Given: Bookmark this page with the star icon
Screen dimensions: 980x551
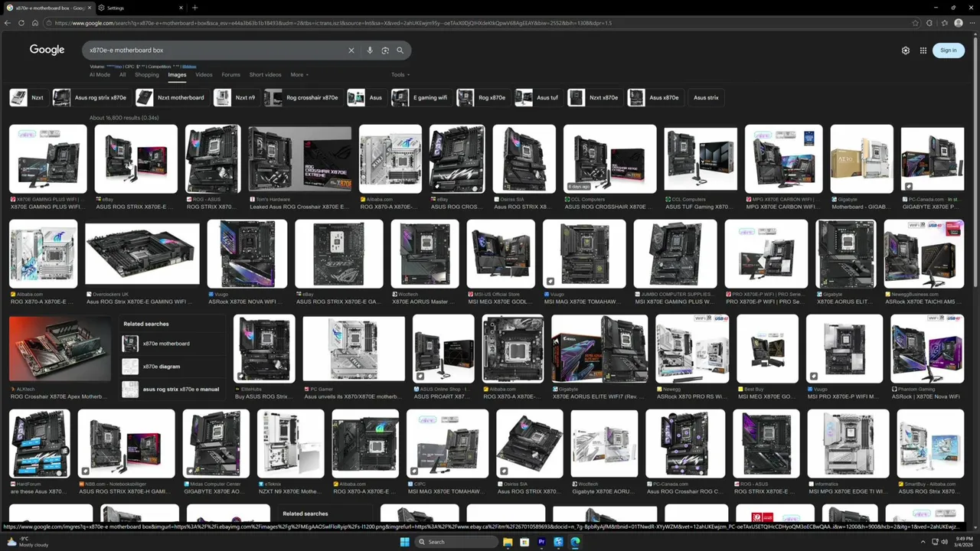Looking at the screenshot, I should 915,23.
